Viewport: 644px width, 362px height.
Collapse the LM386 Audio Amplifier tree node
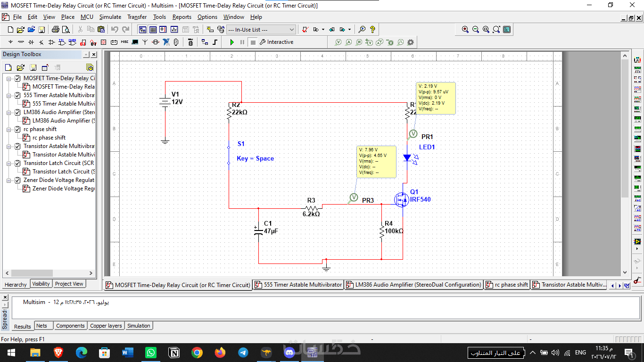[x=9, y=112]
